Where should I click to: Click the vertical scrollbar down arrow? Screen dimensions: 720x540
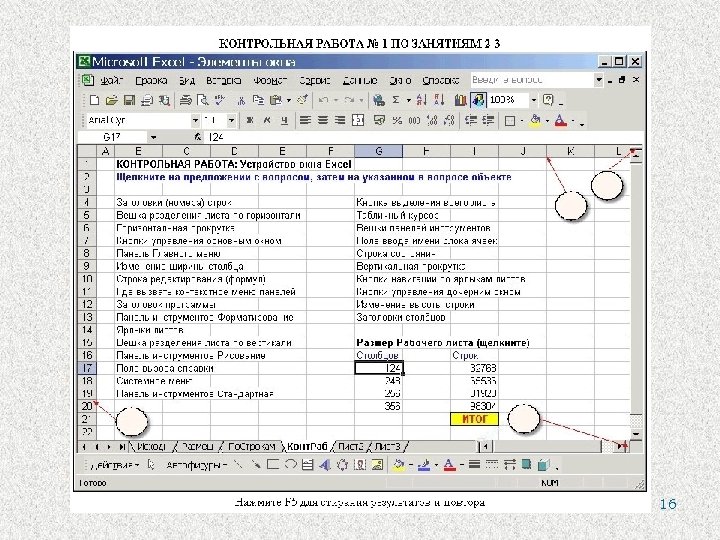[x=636, y=433]
